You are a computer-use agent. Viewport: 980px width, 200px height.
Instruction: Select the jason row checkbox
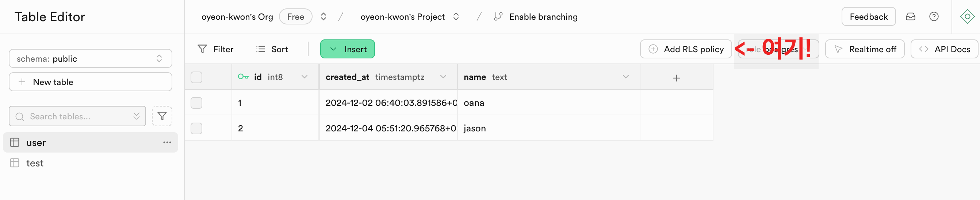coord(196,128)
